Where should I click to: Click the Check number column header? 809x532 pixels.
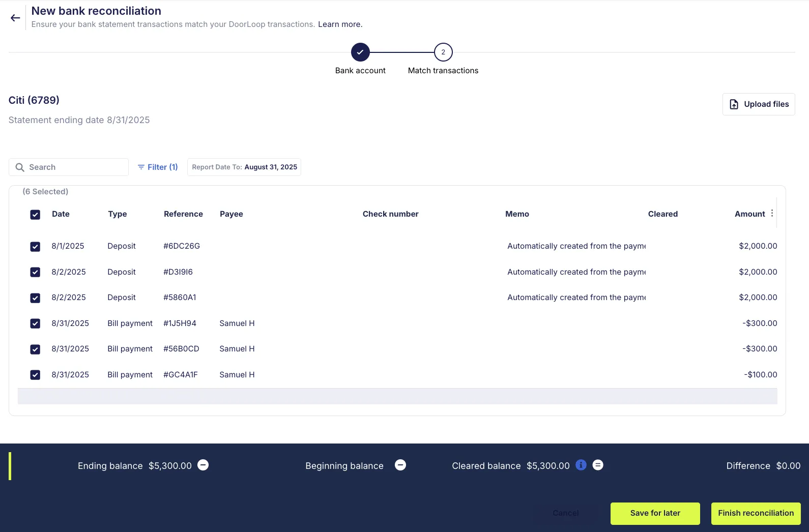pos(391,214)
